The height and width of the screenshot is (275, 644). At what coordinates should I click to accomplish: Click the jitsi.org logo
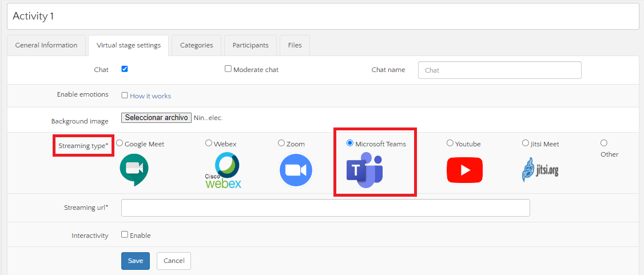[540, 170]
